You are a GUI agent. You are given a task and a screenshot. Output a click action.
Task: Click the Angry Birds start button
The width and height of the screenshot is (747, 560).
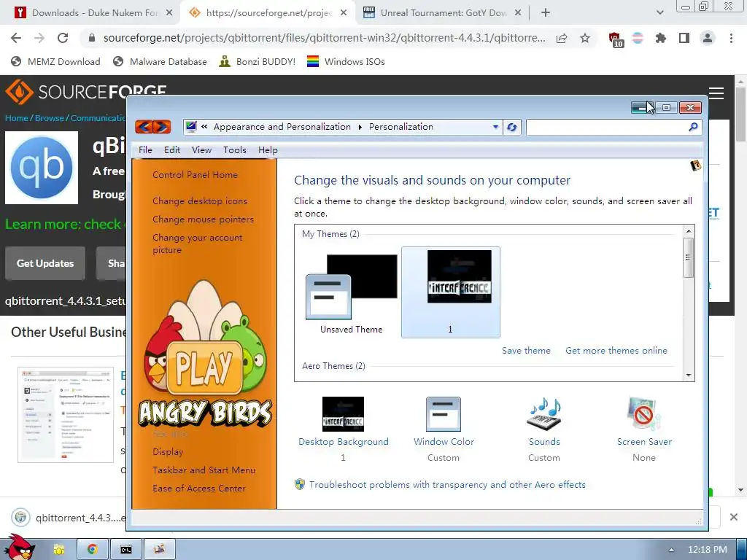pyautogui.click(x=18, y=548)
